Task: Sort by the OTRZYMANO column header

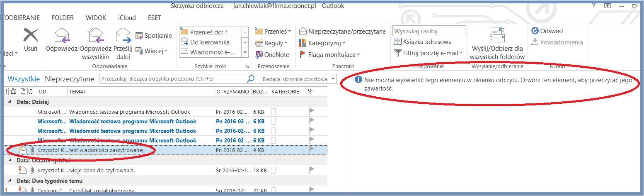Action: (x=233, y=91)
